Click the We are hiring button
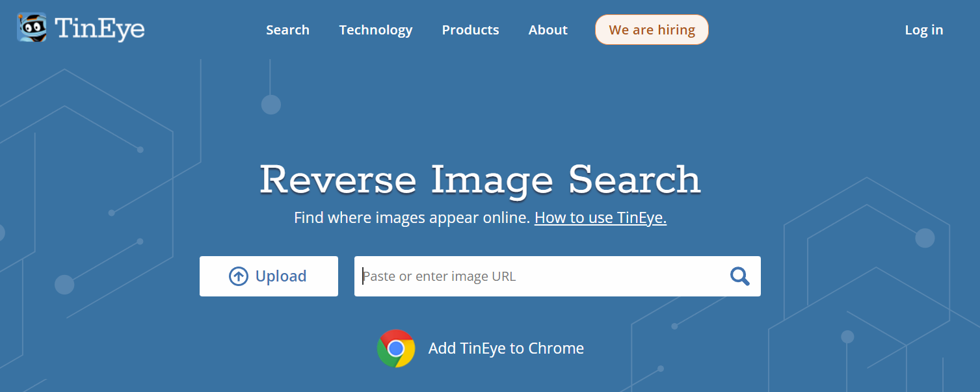Image resolution: width=980 pixels, height=392 pixels. (x=652, y=30)
